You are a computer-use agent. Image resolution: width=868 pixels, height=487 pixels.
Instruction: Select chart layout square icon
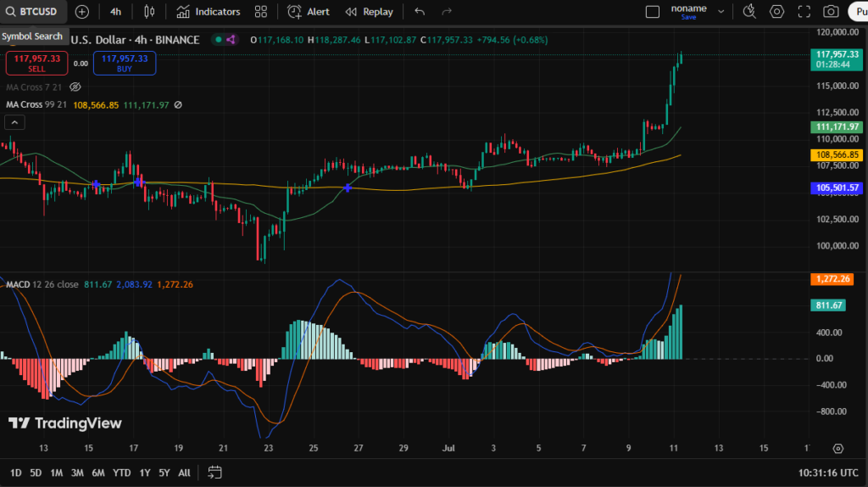point(653,12)
